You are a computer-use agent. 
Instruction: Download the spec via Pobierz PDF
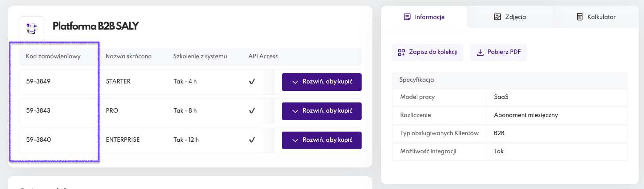(498, 53)
